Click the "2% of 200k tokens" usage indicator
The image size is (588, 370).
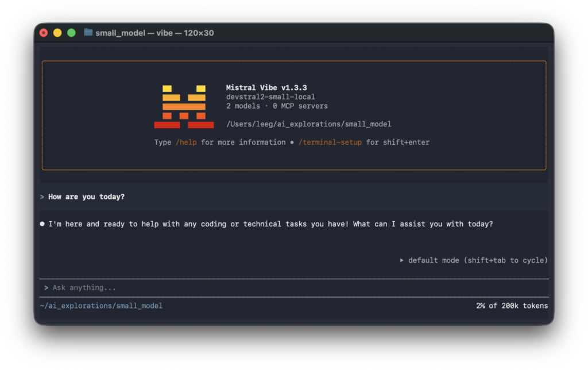[512, 306]
